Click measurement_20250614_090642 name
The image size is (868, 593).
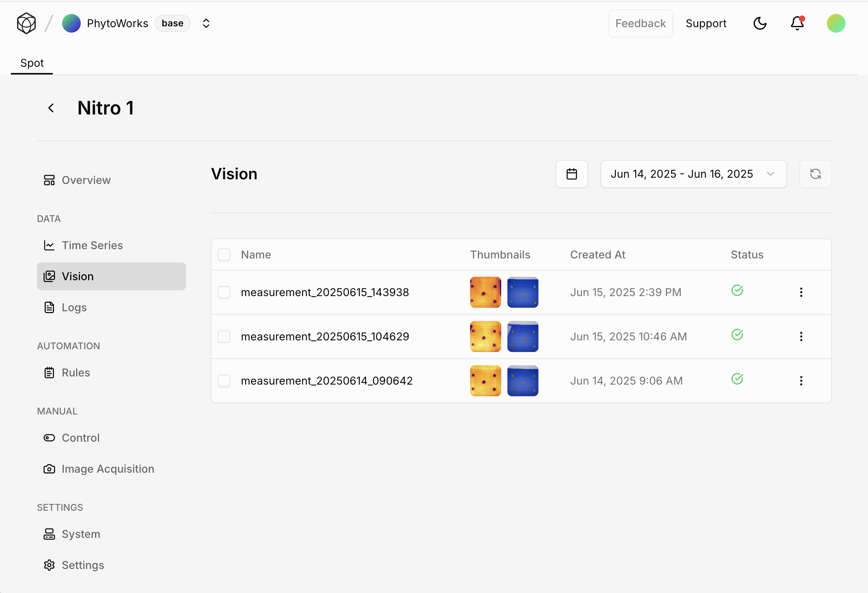327,381
